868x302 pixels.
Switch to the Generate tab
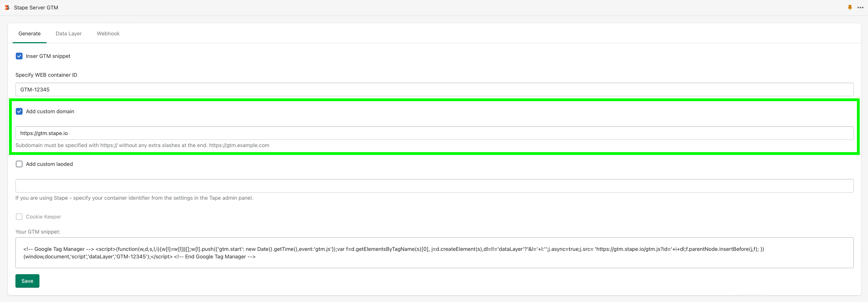[30, 34]
